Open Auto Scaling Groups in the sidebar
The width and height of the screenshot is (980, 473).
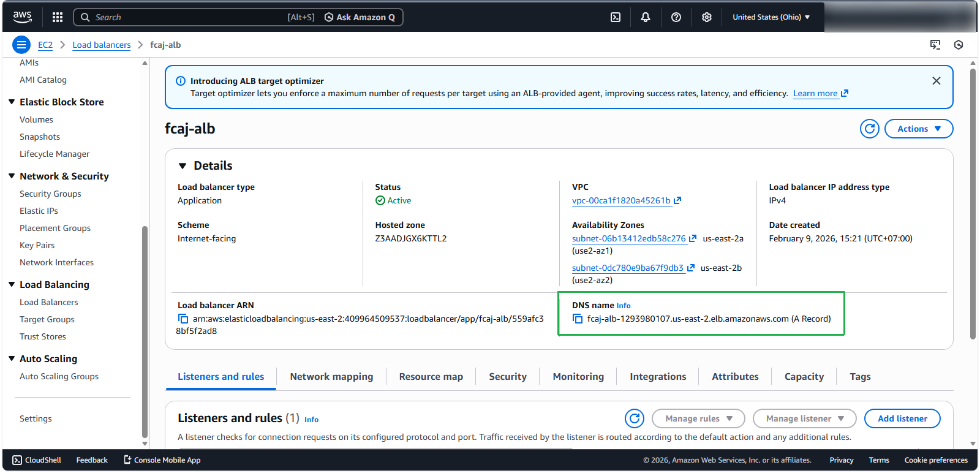click(x=59, y=376)
